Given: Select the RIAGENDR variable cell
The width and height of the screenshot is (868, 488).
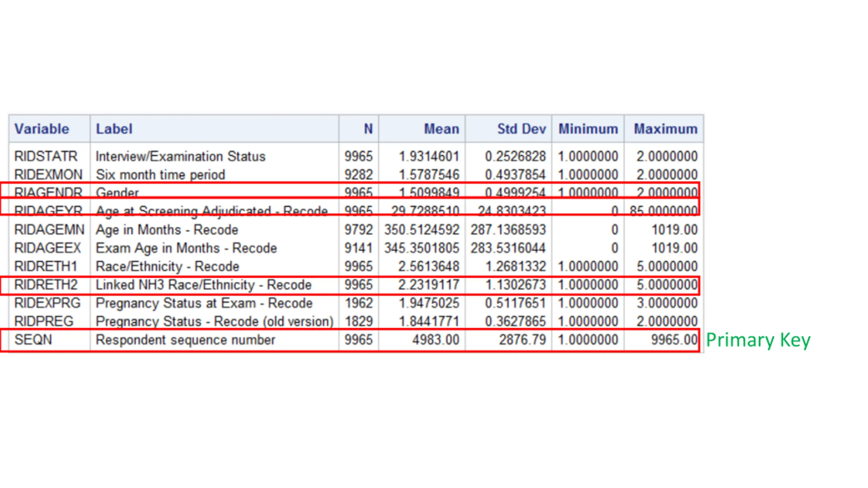Looking at the screenshot, I should 48,192.
